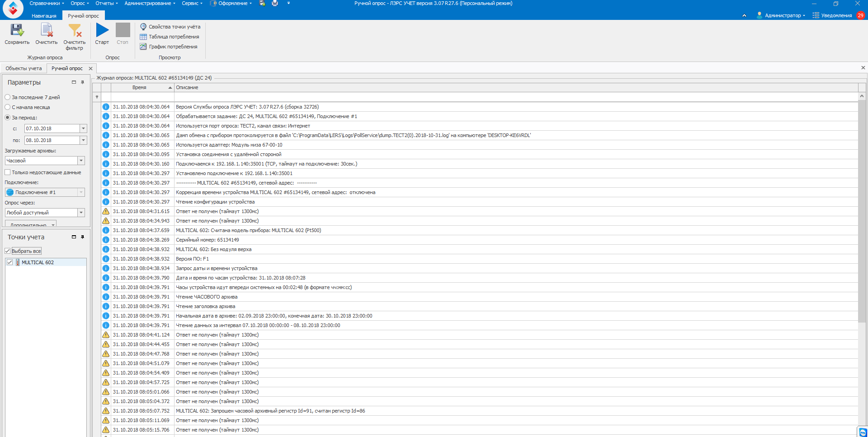The height and width of the screenshot is (437, 868).
Task: Click the quick-access icon left of print
Action: pos(262,3)
